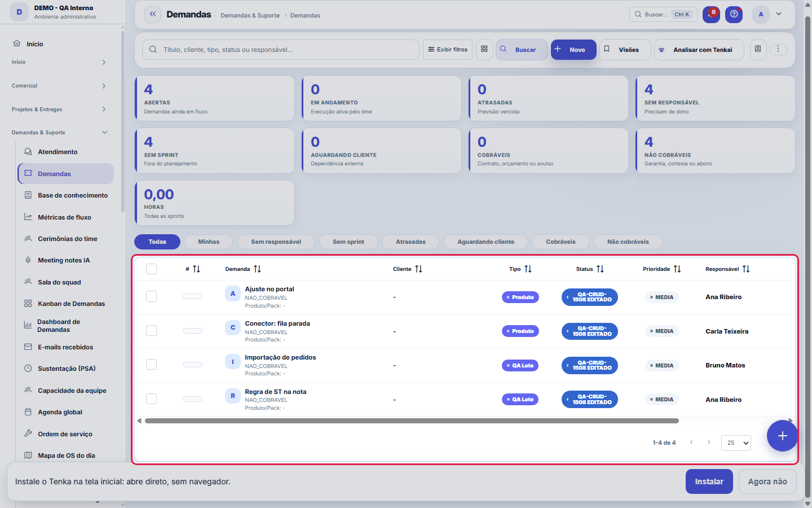Click the Novo button
The width and height of the screenshot is (812, 508).
tap(573, 50)
